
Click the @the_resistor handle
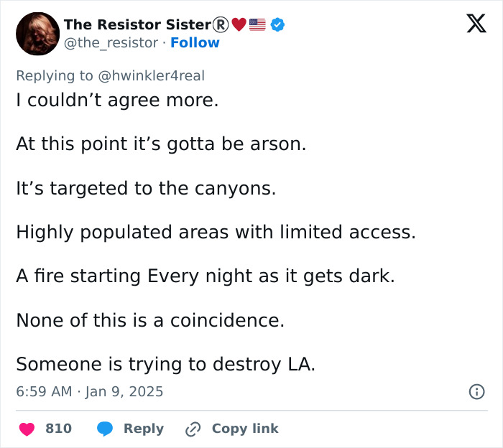pos(111,43)
